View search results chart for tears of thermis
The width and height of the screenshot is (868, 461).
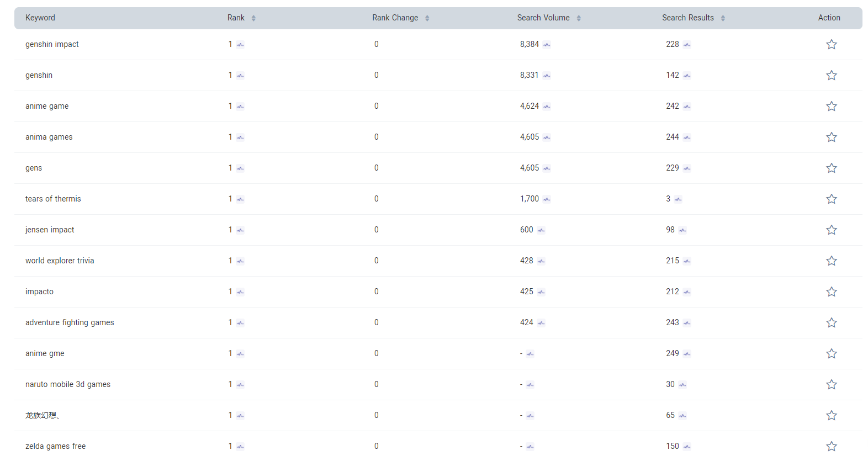(x=678, y=199)
